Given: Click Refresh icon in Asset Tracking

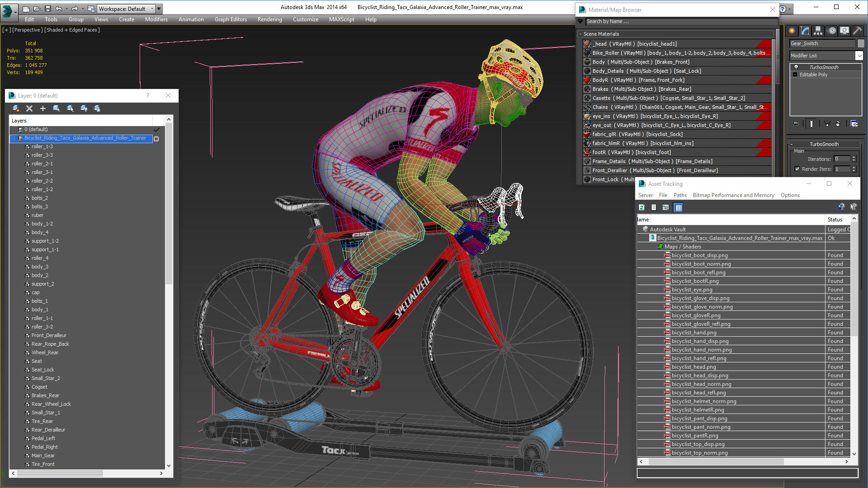Looking at the screenshot, I should (x=642, y=207).
